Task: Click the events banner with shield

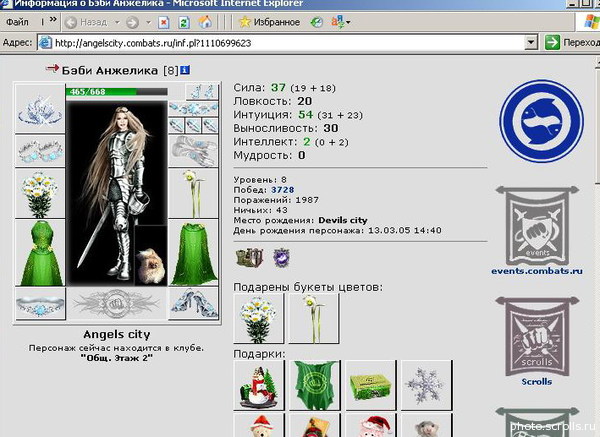Action: point(537,226)
